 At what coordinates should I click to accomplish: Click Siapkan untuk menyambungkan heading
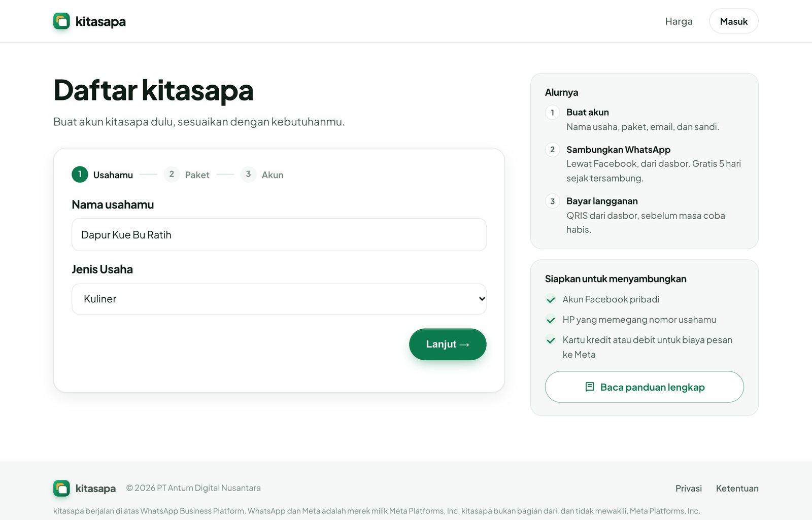(x=615, y=279)
